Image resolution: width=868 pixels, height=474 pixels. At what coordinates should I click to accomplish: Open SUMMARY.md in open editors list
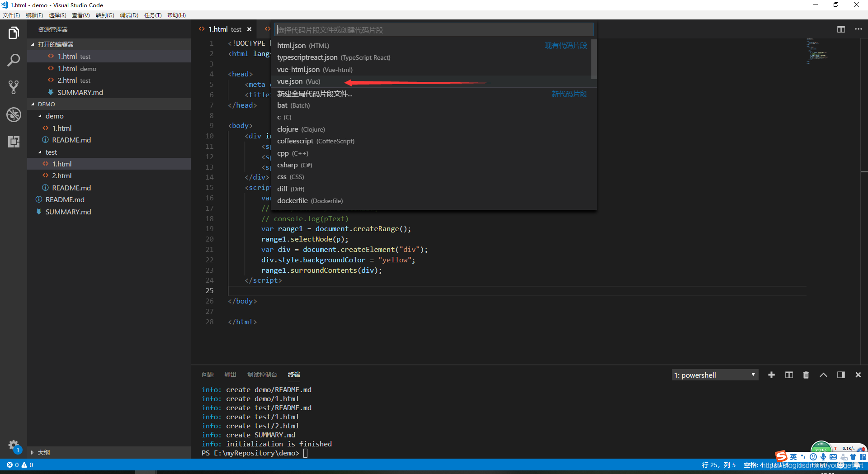tap(109, 92)
